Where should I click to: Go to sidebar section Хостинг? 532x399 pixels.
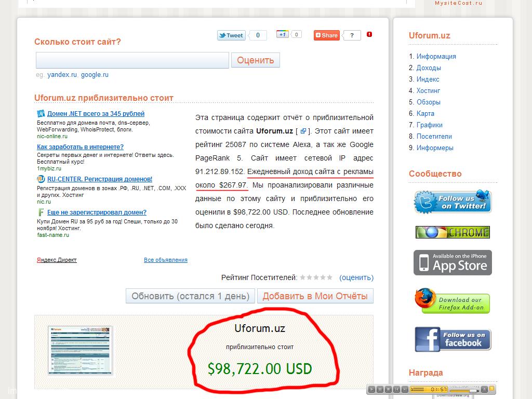(x=428, y=90)
